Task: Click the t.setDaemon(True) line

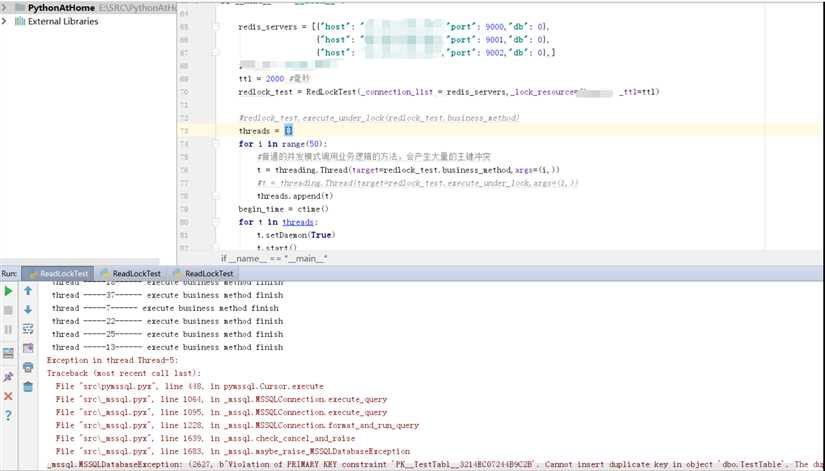Action: (296, 235)
